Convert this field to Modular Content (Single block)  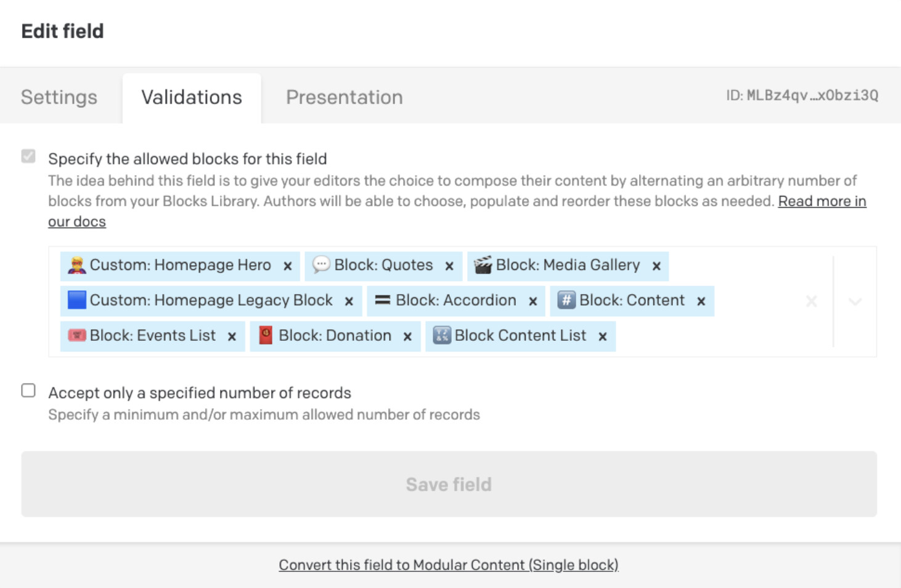click(x=449, y=565)
